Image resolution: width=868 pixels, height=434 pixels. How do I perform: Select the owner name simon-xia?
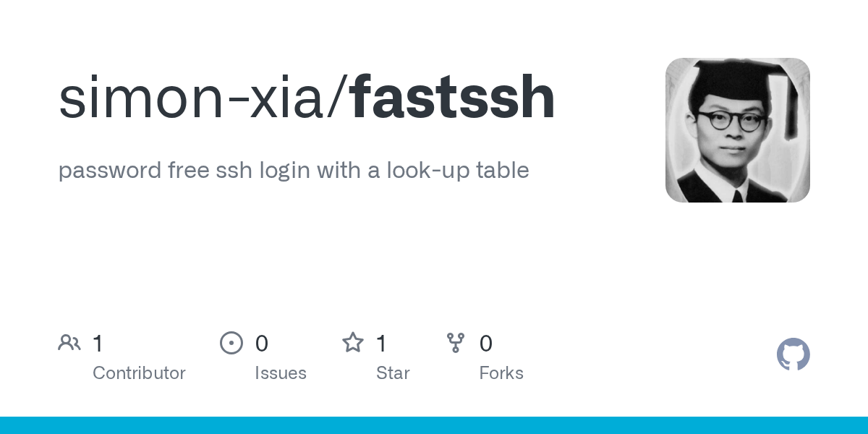(193, 98)
